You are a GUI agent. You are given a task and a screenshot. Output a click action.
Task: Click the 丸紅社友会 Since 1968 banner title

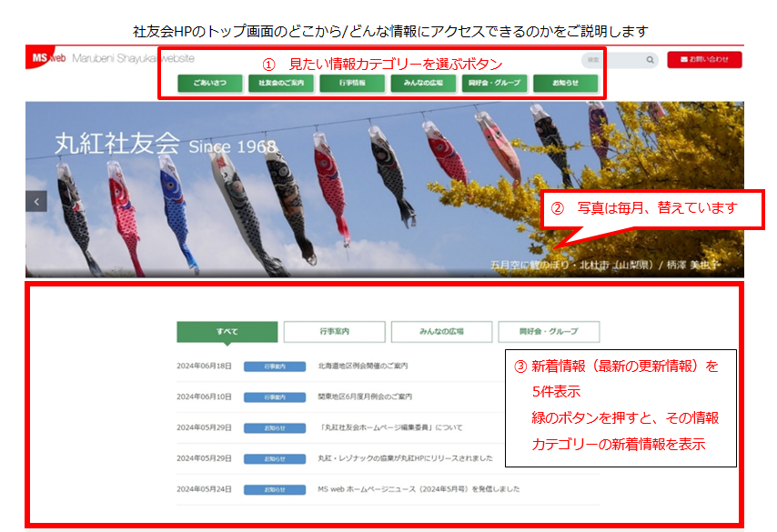166,144
